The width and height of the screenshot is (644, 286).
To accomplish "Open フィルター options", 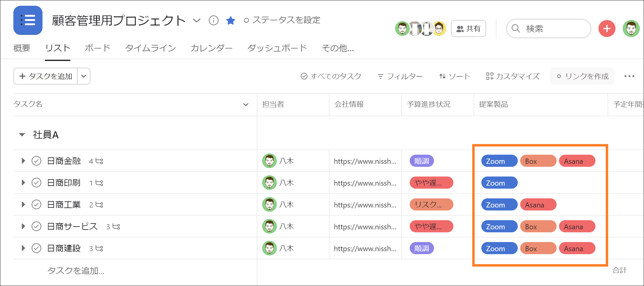I will (x=400, y=76).
